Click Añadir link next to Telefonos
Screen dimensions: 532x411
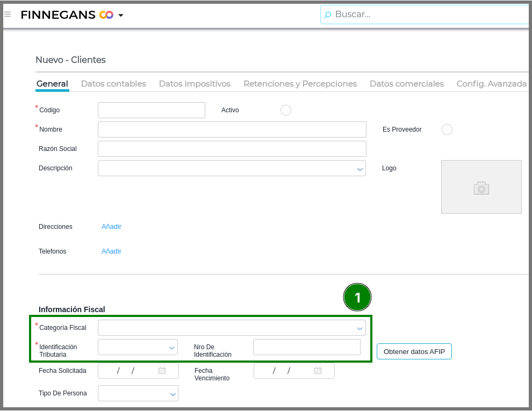point(111,251)
